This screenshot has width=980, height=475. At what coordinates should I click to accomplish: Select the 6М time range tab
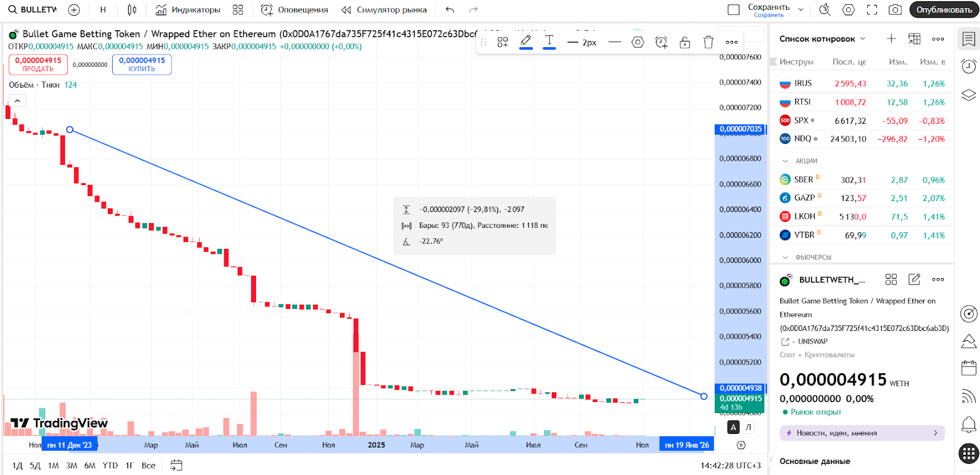tap(89, 465)
